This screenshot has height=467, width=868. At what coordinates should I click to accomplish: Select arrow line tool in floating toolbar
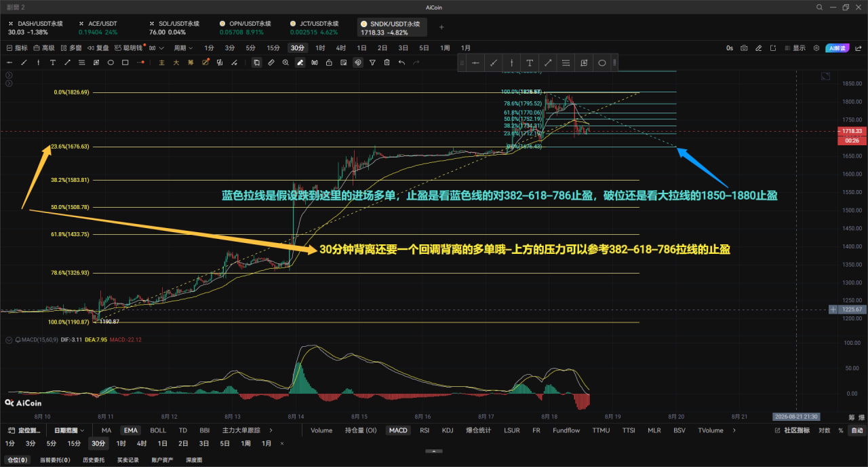547,63
